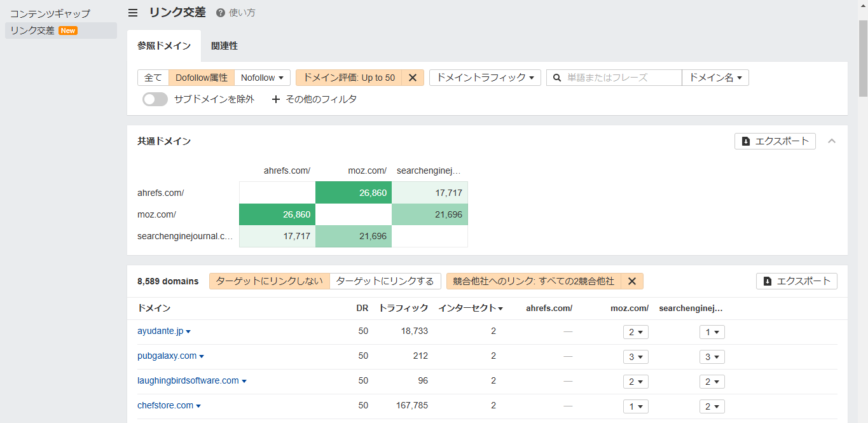Open the Nofollow dropdown
This screenshot has width=868, height=423.
coord(262,78)
